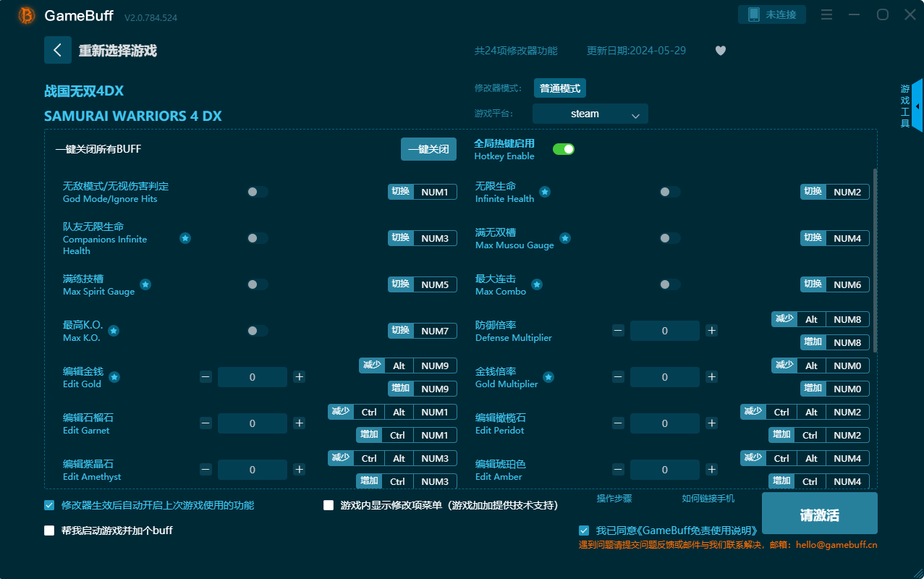Check show in-game modifier menu checkbox
The height and width of the screenshot is (579, 924).
pos(329,505)
